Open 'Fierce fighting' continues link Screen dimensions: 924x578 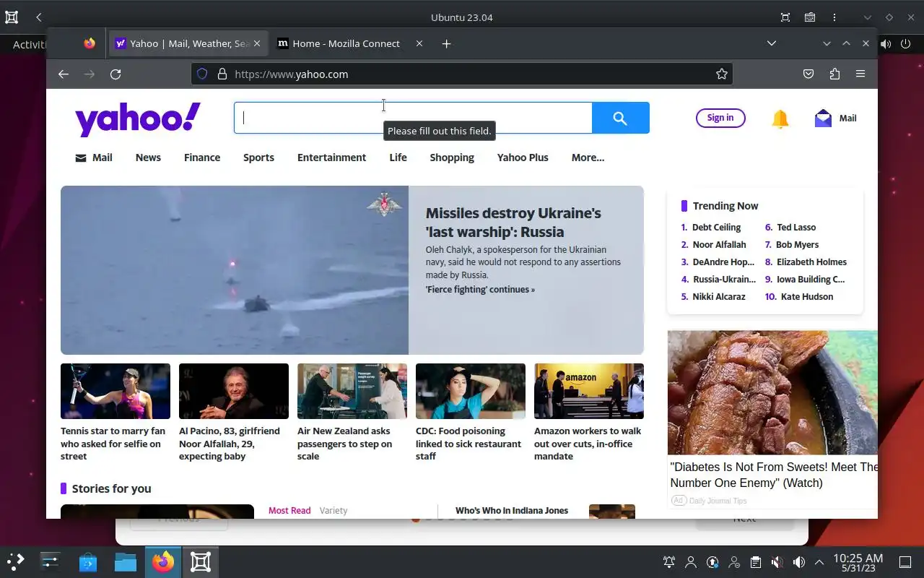tap(480, 290)
